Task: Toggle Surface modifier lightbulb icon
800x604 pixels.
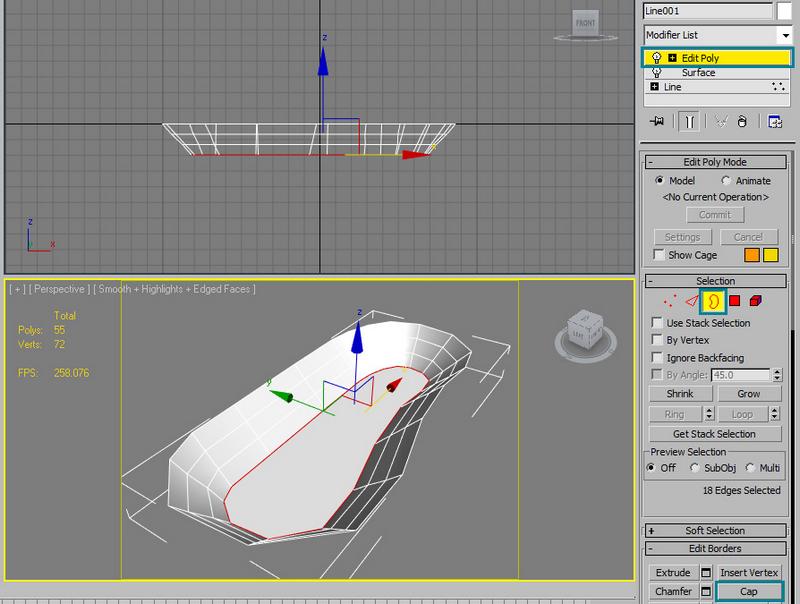Action: [x=656, y=73]
